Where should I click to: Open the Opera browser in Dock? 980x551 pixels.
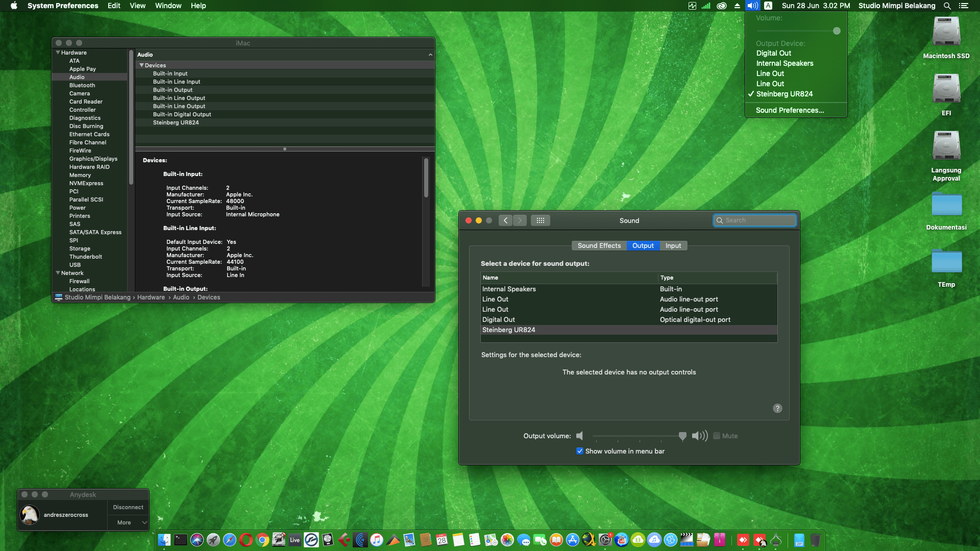coord(246,540)
